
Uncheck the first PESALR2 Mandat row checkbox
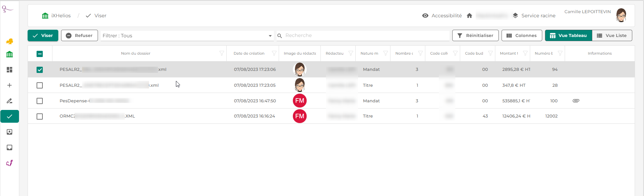(40, 70)
